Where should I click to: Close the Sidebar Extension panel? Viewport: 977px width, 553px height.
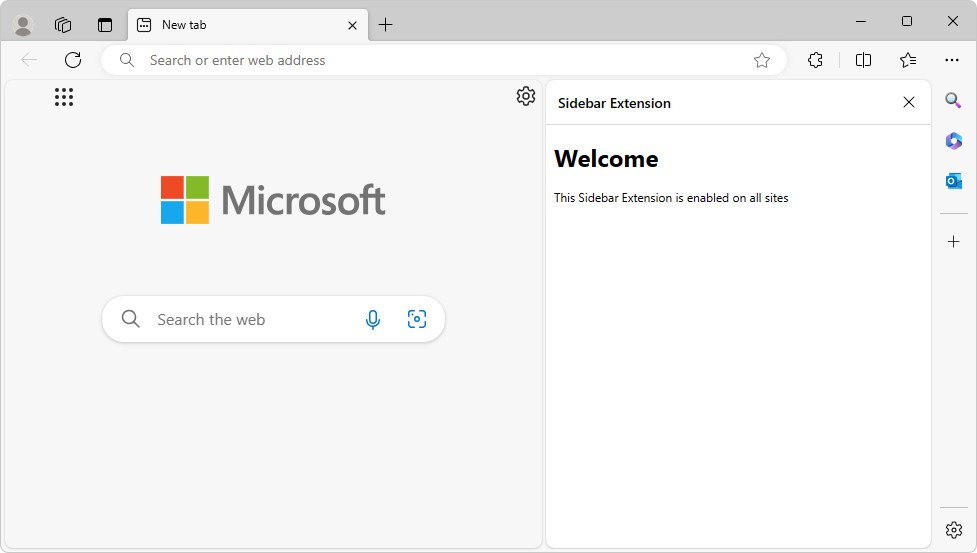[x=908, y=102]
